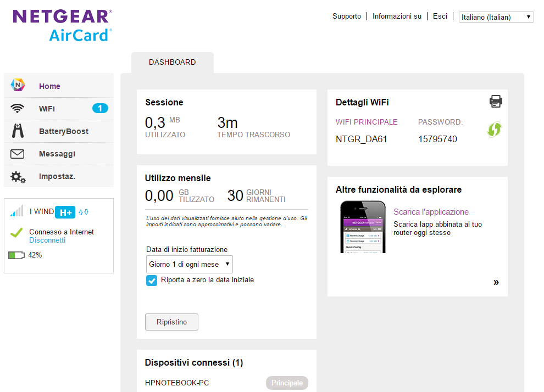Select the DASHBOARD tab
544x392 pixels.
tap(173, 63)
